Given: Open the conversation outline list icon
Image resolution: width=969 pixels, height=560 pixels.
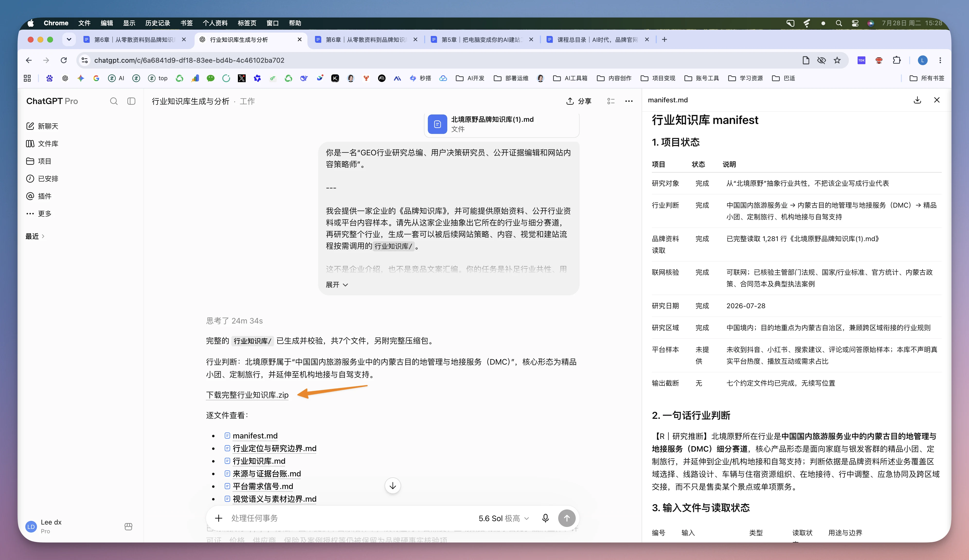Looking at the screenshot, I should (x=611, y=101).
